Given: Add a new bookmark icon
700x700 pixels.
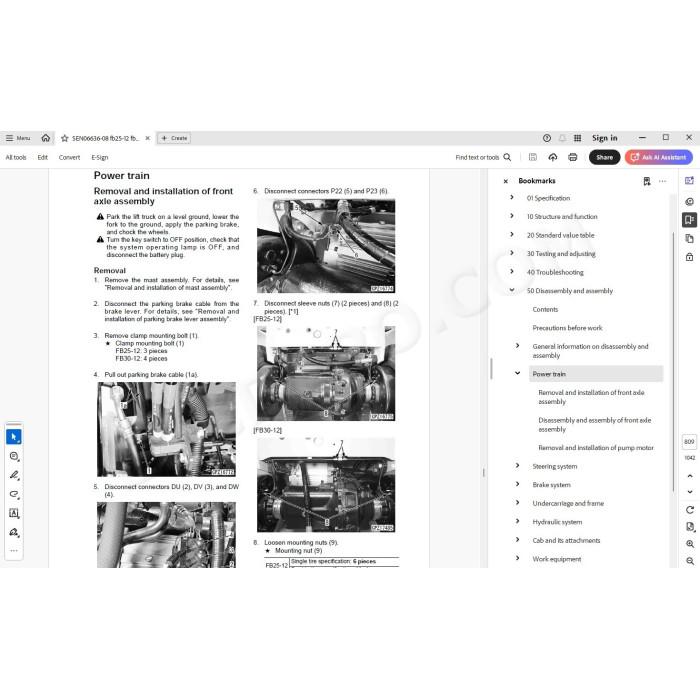Looking at the screenshot, I should (647, 181).
